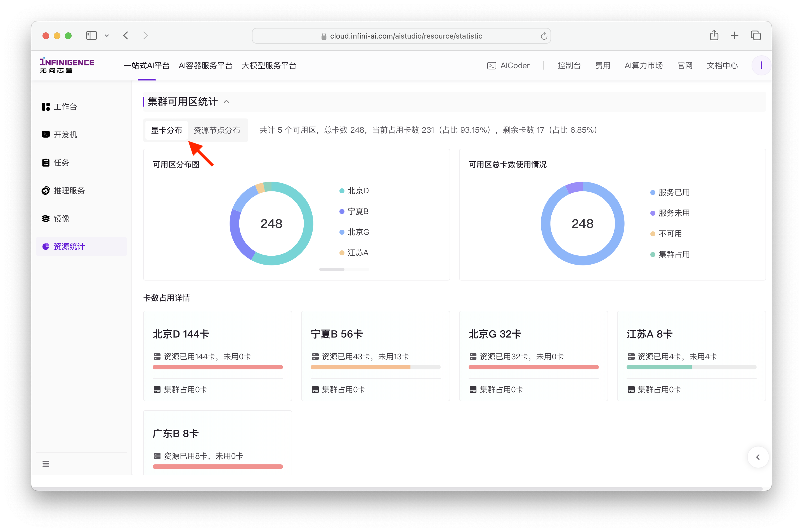Open the AI算力市场 link
This screenshot has width=803, height=532.
coord(643,65)
